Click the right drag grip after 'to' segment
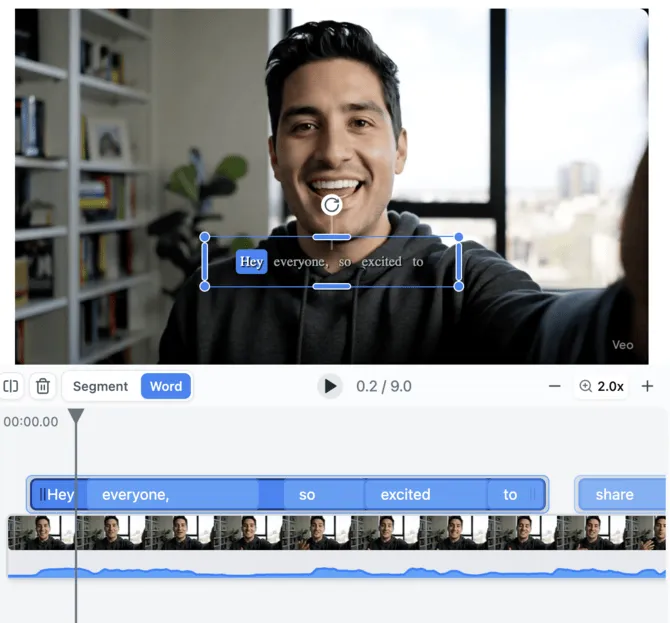The width and height of the screenshot is (670, 623). click(533, 495)
